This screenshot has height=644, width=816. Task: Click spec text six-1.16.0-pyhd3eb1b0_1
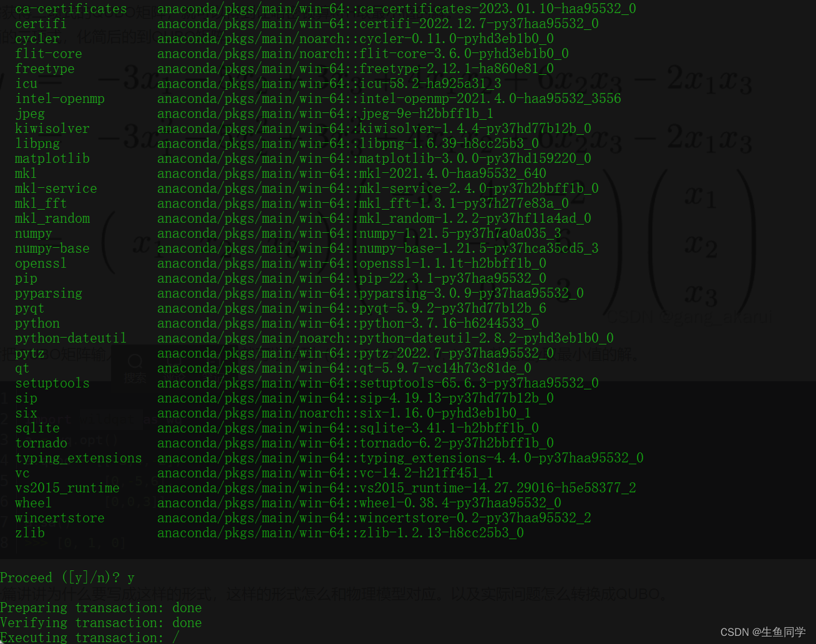(x=445, y=413)
